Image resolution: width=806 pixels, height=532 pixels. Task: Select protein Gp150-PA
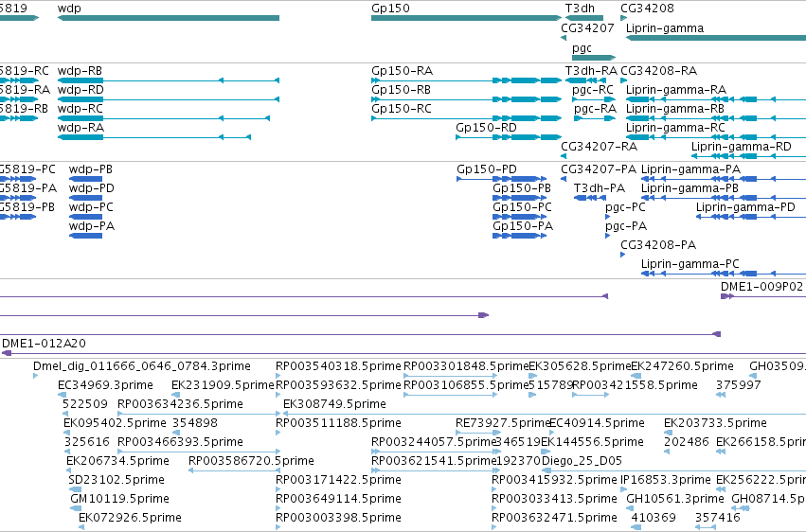coord(523,226)
